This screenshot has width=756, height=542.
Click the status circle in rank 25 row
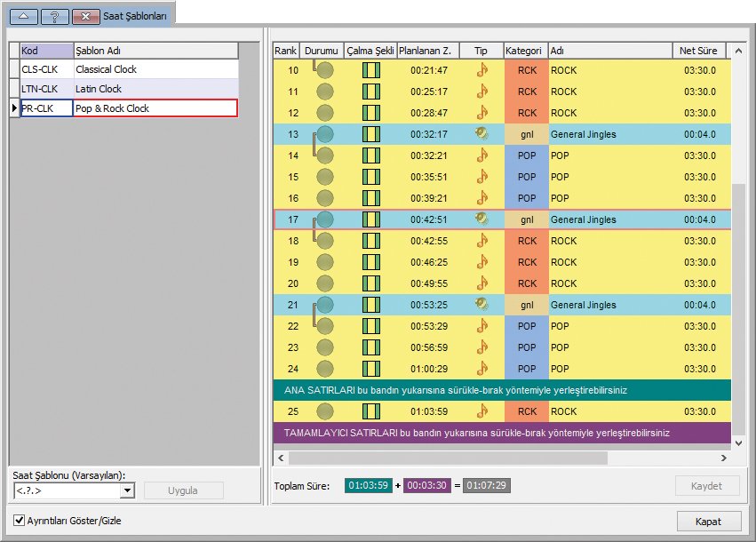(325, 411)
